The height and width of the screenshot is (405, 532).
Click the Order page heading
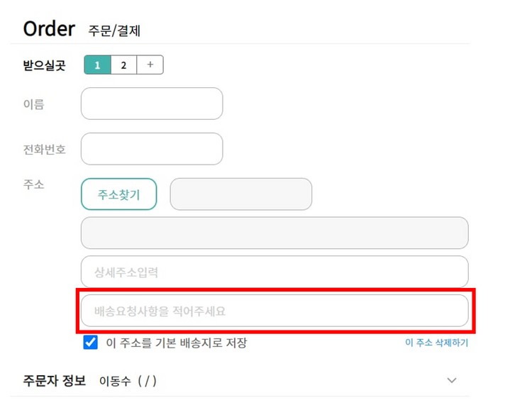(x=49, y=29)
